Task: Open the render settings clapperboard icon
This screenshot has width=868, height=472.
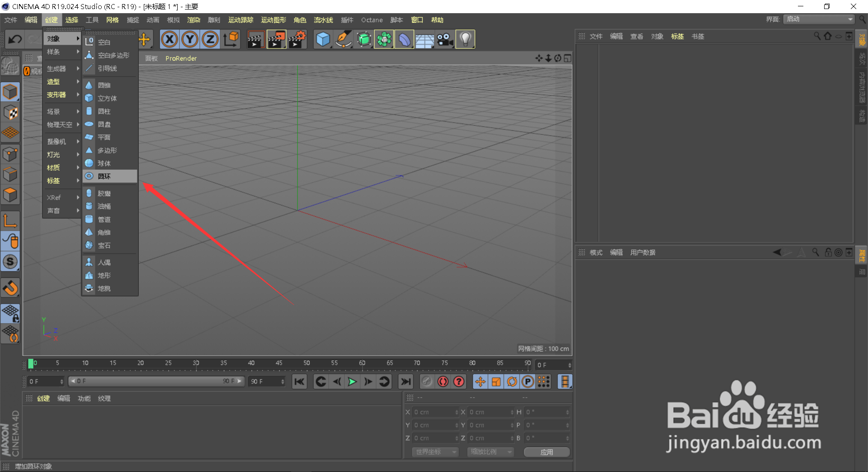Action: tap(297, 39)
